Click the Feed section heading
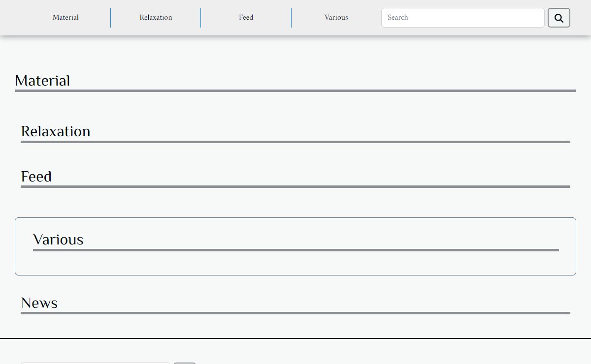Viewport: 591px width, 364px height. [36, 177]
